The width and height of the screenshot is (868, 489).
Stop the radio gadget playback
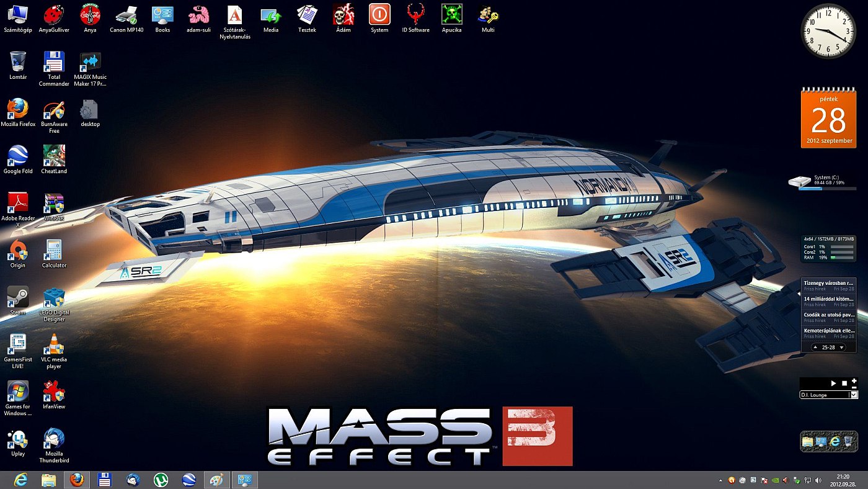point(844,384)
